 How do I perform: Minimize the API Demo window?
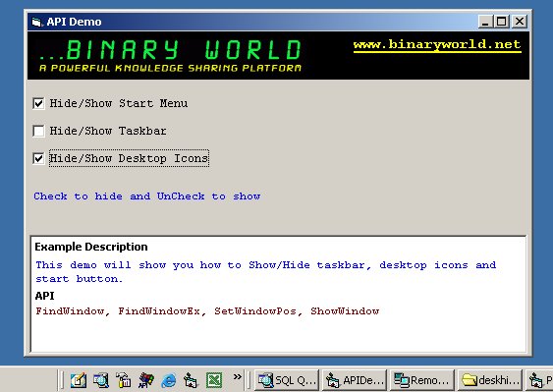pos(485,22)
